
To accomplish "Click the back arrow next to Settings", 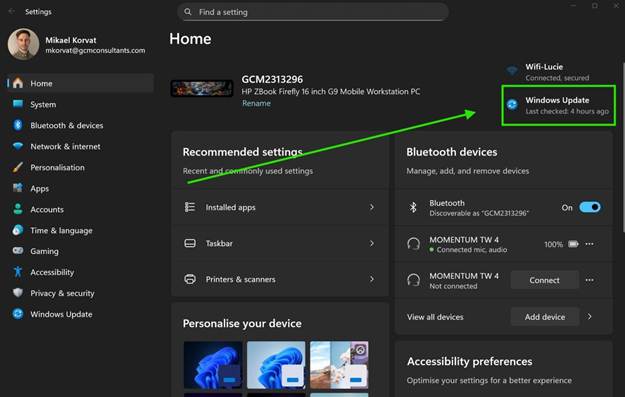I will pyautogui.click(x=12, y=12).
